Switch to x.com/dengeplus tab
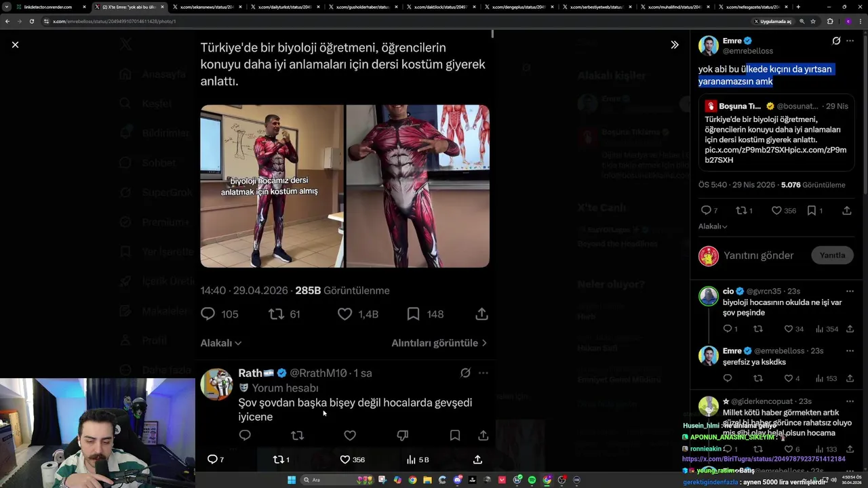Image resolution: width=868 pixels, height=488 pixels. (x=518, y=7)
